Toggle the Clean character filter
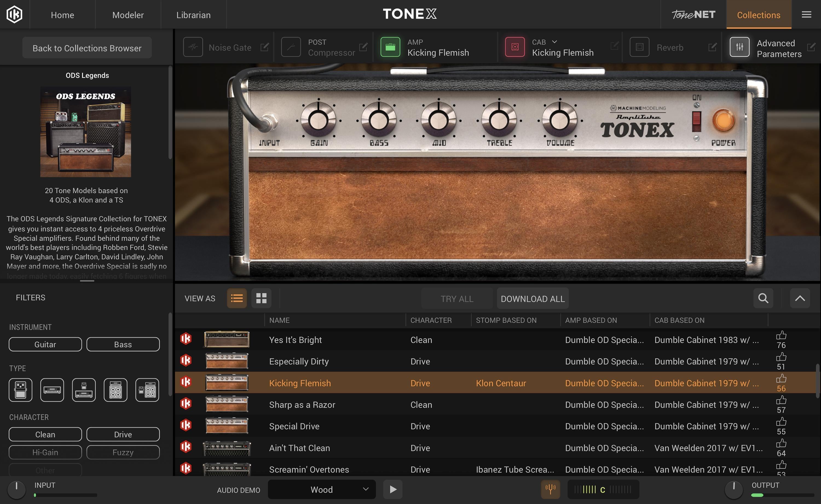 point(45,434)
